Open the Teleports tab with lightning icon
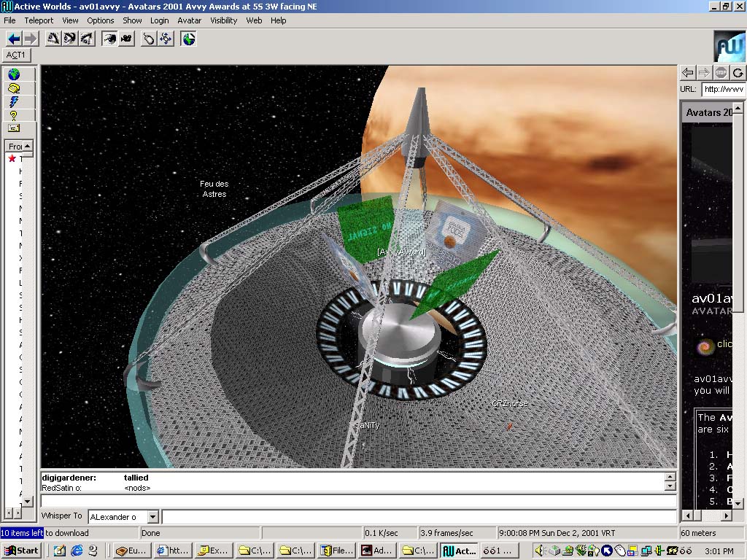This screenshot has width=747, height=560. (x=14, y=102)
